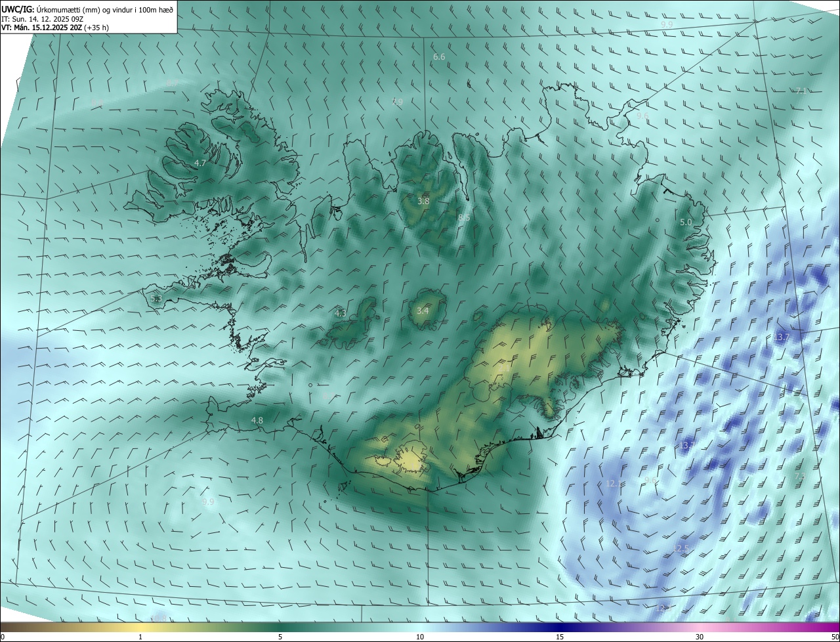
Task: Click the 4.7 value on the Westfjords
Action: 200,163
